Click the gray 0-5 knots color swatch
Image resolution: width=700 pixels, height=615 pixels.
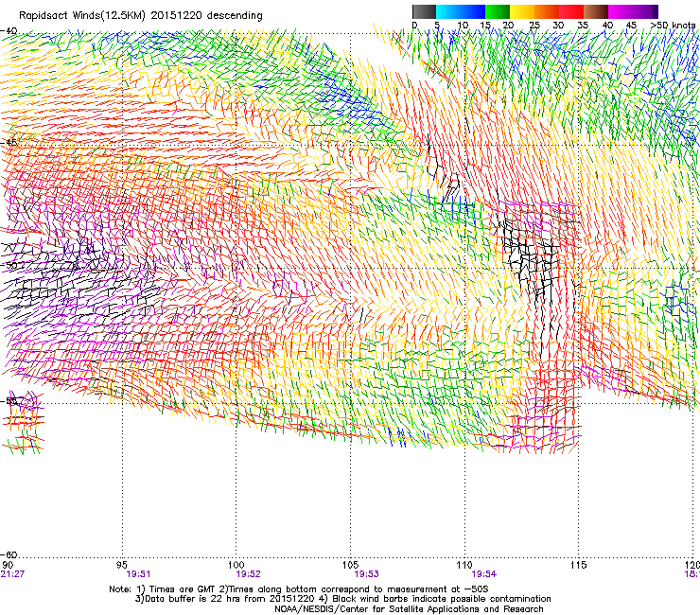click(x=424, y=11)
